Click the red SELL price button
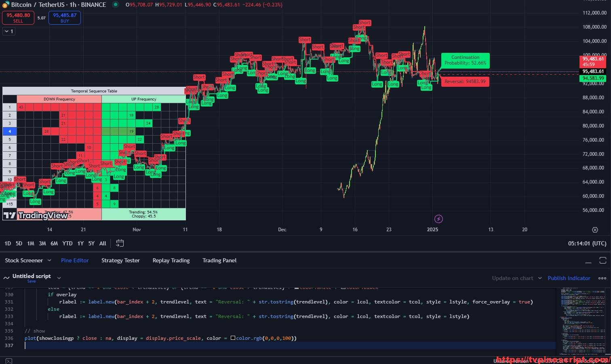611x364 pixels. (x=18, y=18)
